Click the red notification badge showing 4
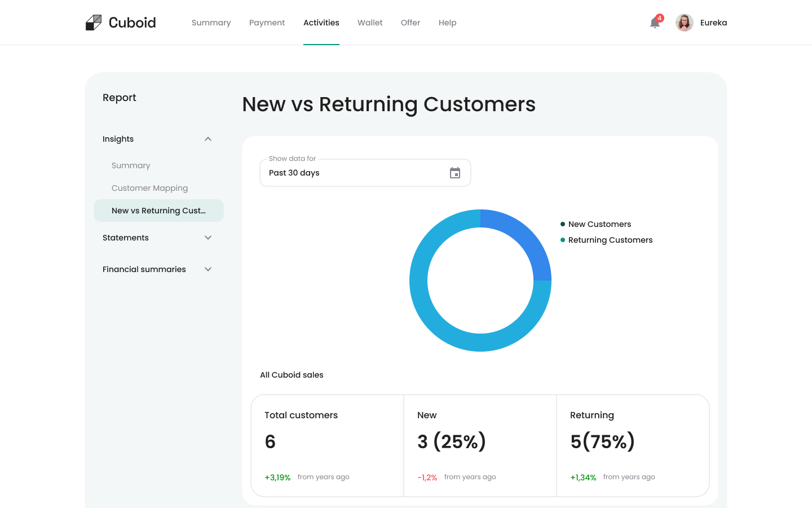Image resolution: width=812 pixels, height=508 pixels. 659,17
